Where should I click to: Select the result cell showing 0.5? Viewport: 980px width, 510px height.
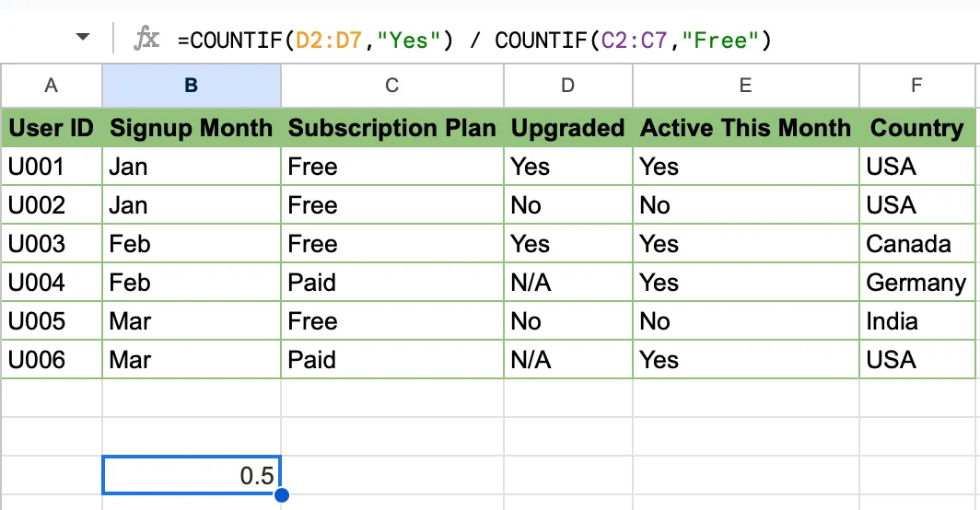pos(192,475)
